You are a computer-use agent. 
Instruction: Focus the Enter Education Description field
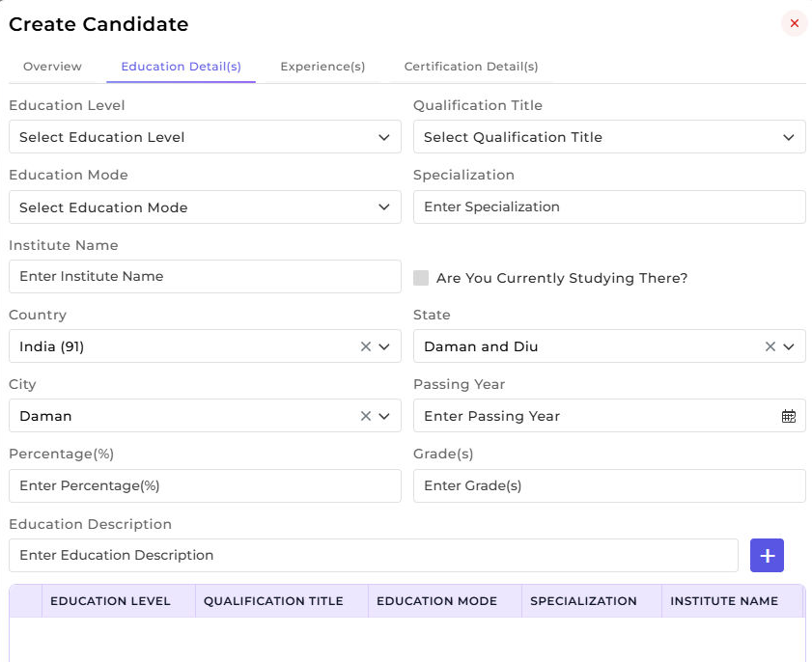(374, 556)
